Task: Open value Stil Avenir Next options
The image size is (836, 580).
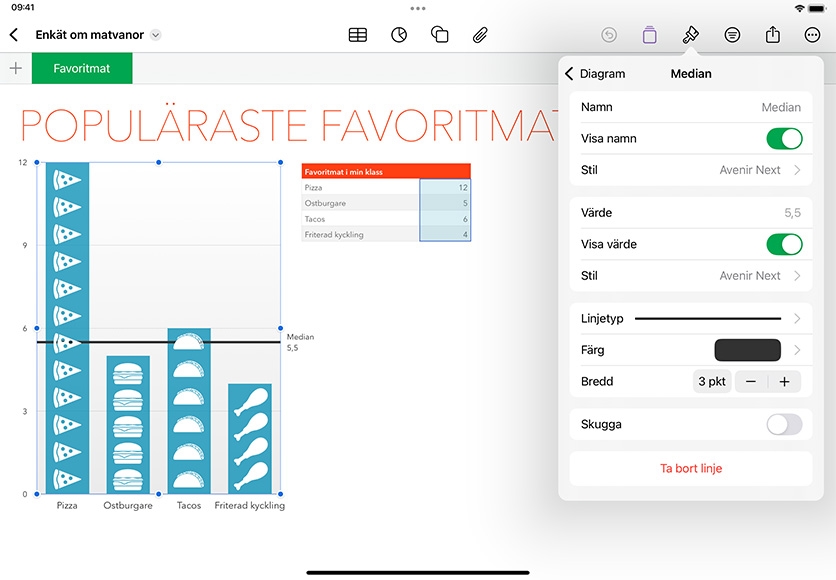Action: pyautogui.click(x=691, y=276)
